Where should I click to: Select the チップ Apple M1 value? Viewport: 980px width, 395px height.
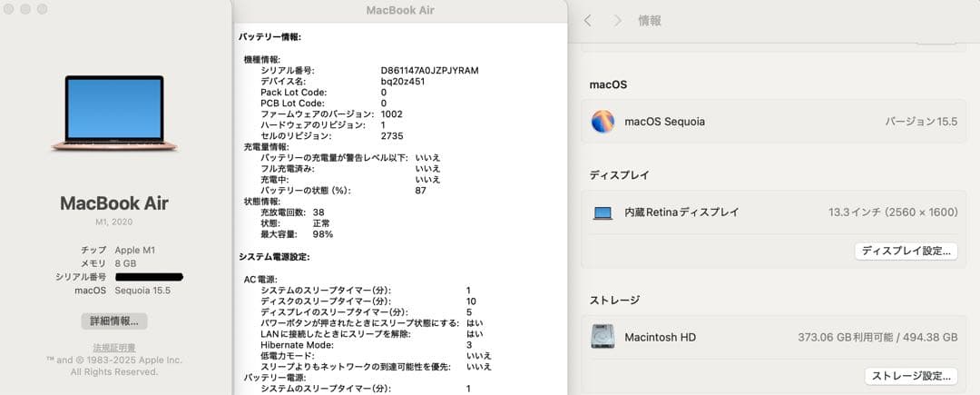(134, 250)
